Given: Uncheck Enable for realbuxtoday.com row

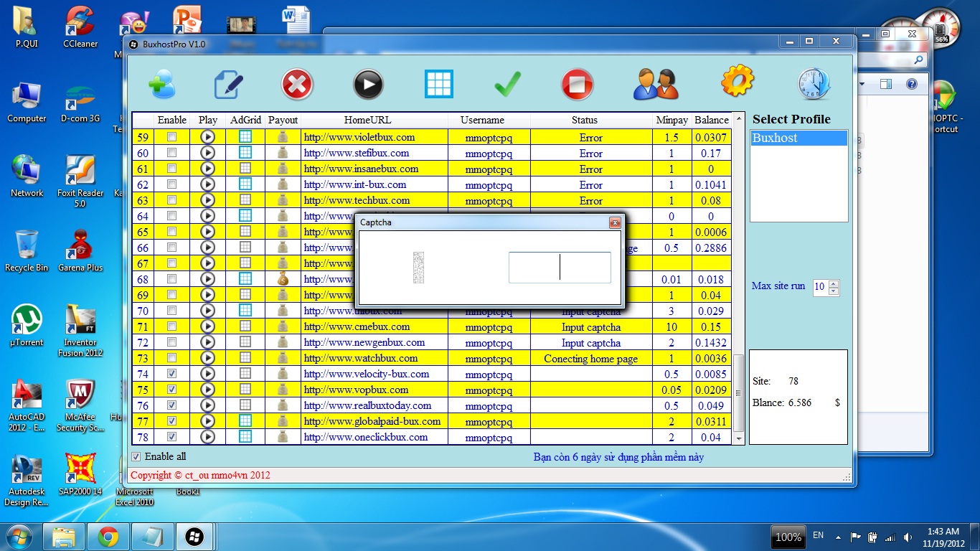Looking at the screenshot, I should [x=171, y=405].
